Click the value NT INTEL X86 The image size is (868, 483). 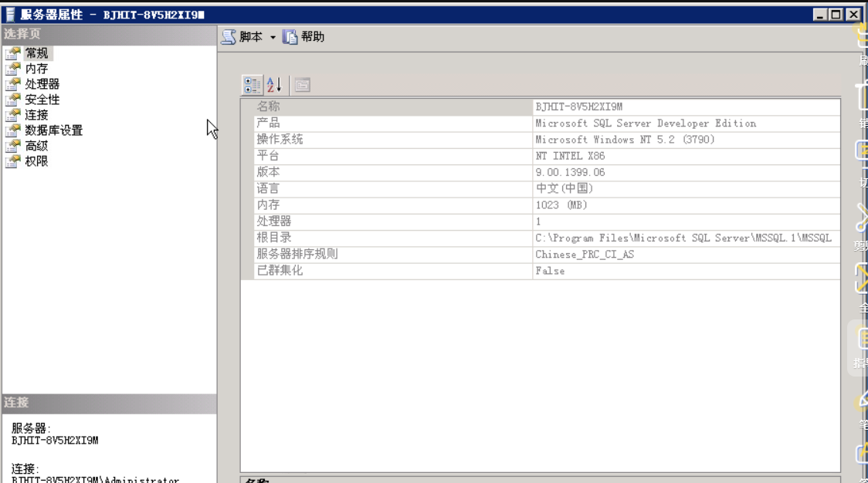(x=570, y=156)
